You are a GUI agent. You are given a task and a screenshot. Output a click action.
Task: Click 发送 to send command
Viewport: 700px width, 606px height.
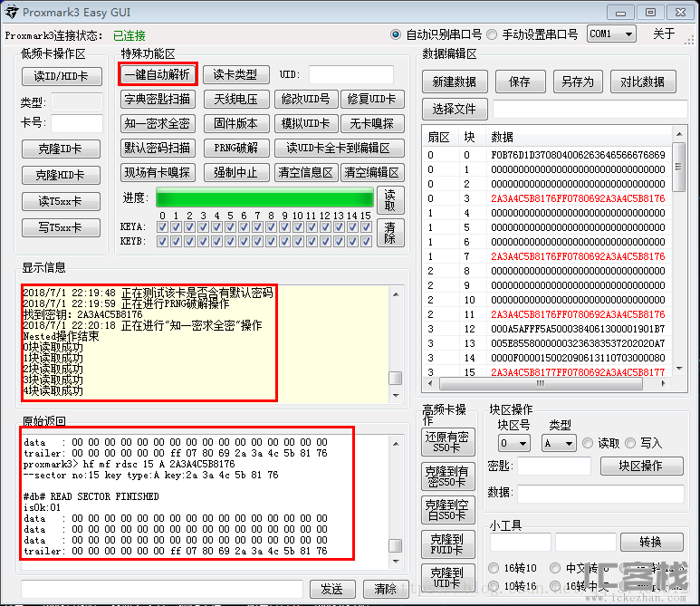coord(332,589)
